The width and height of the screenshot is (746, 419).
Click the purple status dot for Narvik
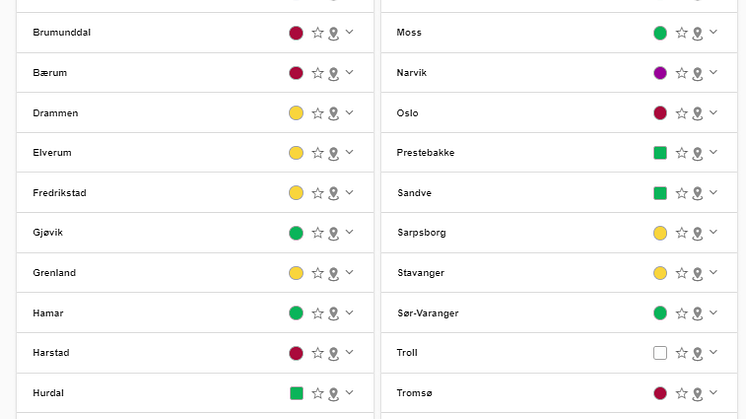coord(660,73)
